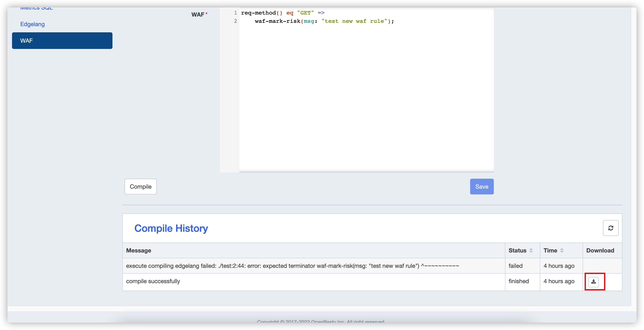Select the failed compile message row
The width and height of the screenshot is (644, 330).
coord(372,266)
